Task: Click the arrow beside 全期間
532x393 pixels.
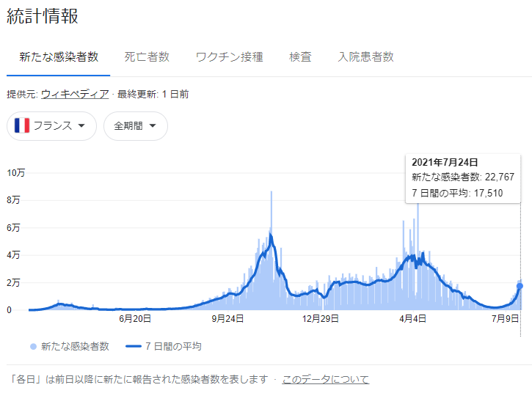Action: coord(153,126)
